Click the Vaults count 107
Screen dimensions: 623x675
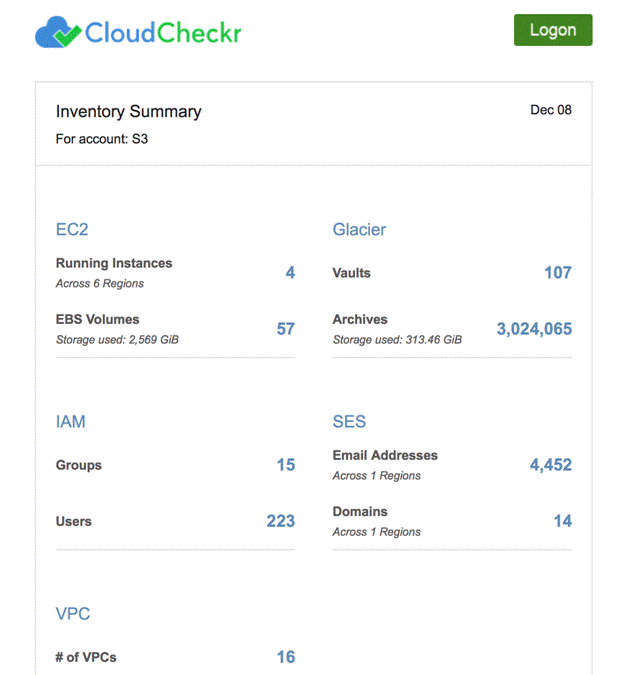click(x=558, y=272)
